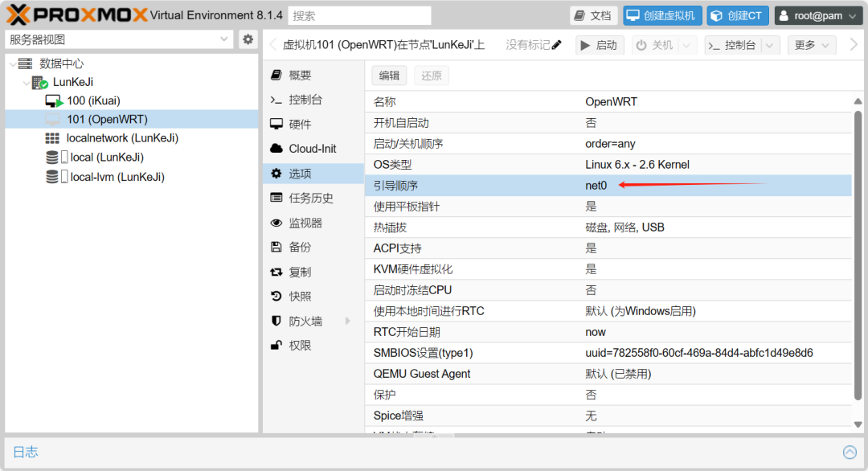
Task: Click scrollbar down arrow in options
Action: click(858, 424)
